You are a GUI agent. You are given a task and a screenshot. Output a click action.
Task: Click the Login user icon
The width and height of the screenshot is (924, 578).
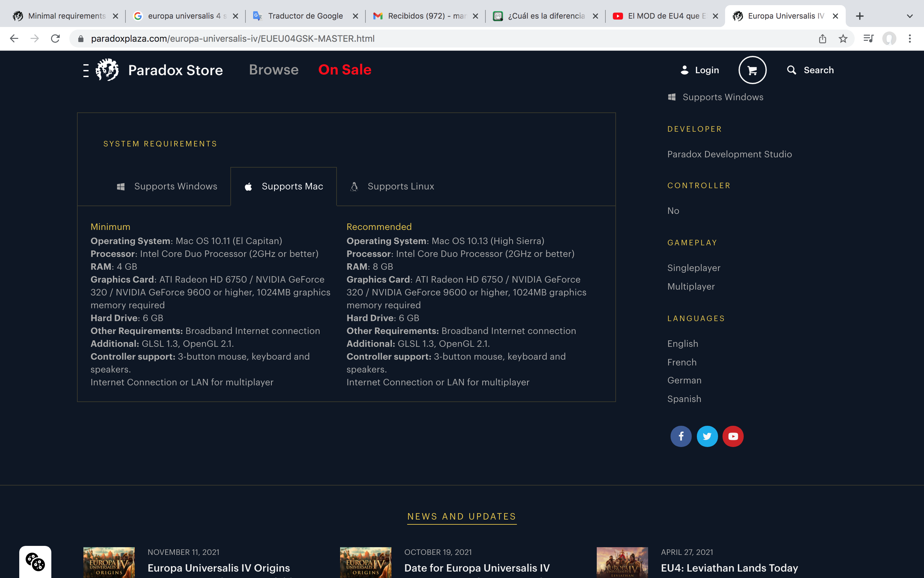[x=685, y=70]
